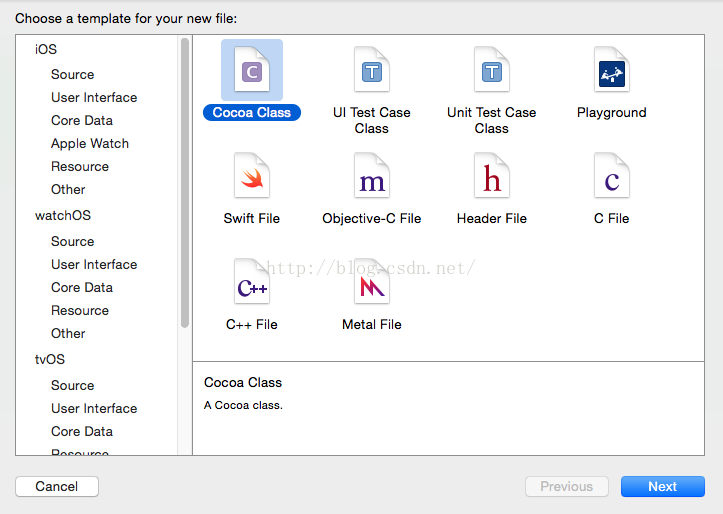
Task: Pick the Header File template icon
Action: coord(492,176)
